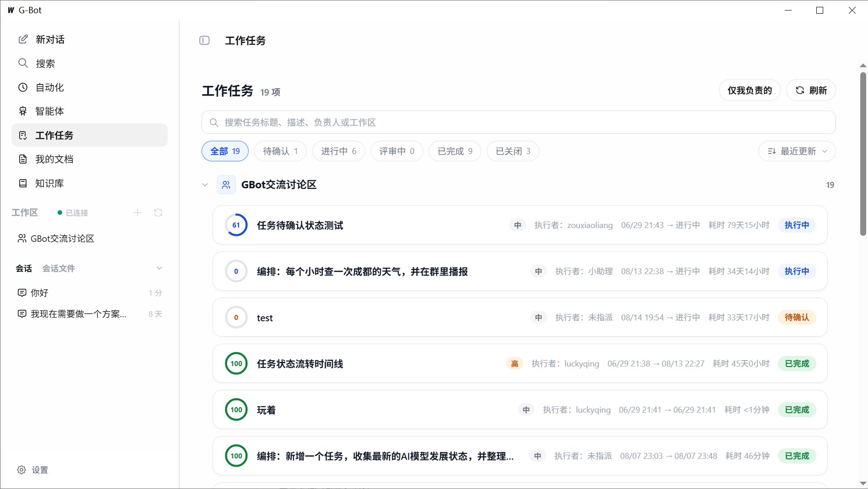Refresh workspace connection icon in 工作区 row

[158, 213]
